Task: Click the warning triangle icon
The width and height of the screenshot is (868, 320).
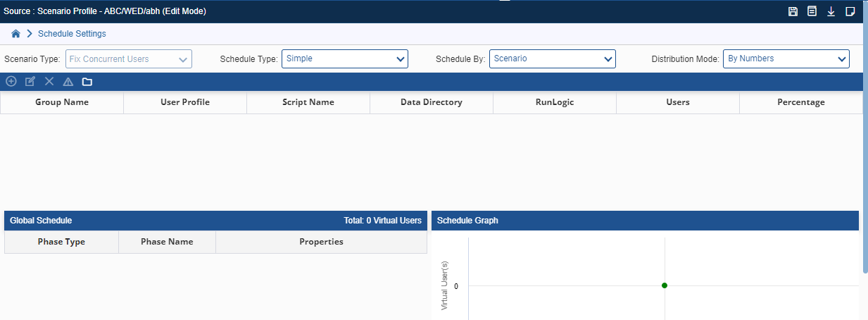Action: point(68,82)
